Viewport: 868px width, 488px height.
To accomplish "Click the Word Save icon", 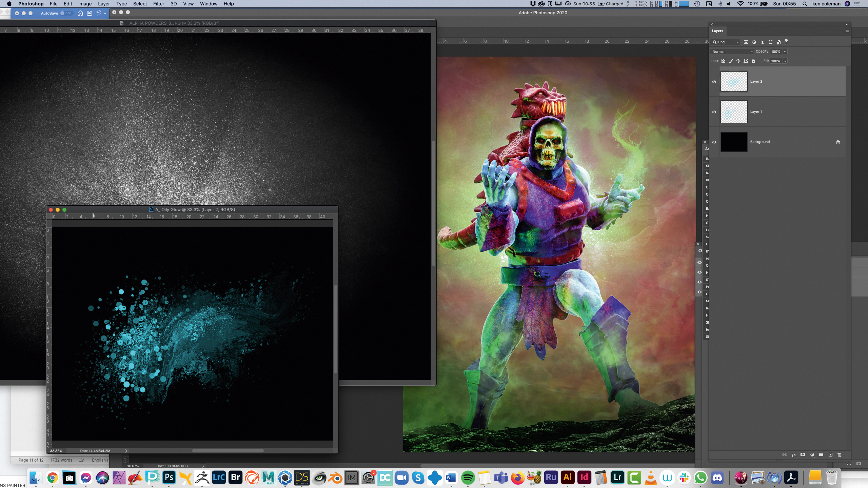I will click(90, 13).
